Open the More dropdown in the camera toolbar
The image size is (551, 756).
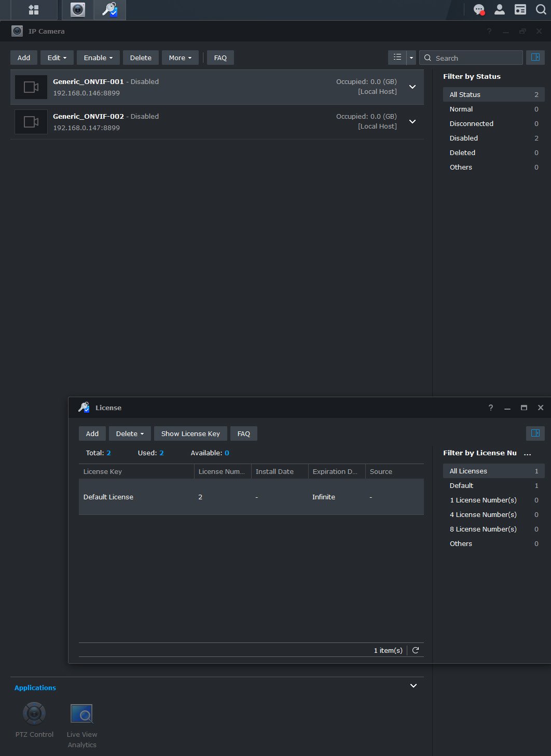click(180, 58)
